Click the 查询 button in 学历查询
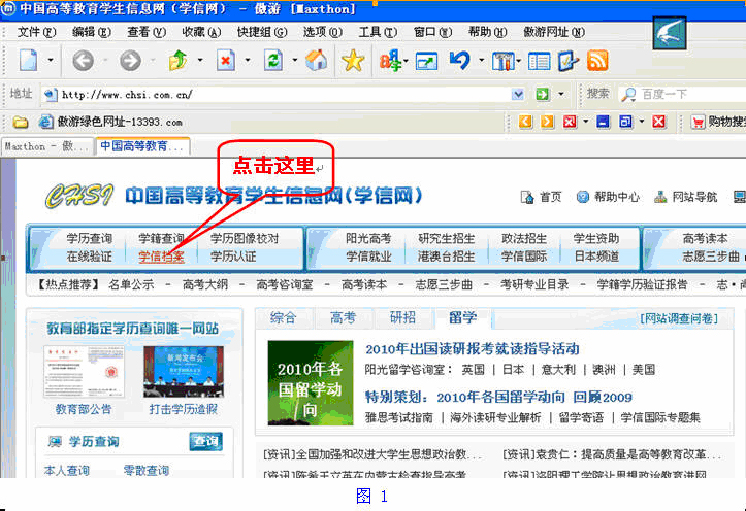Screen dimensions: 746x511 [206, 442]
